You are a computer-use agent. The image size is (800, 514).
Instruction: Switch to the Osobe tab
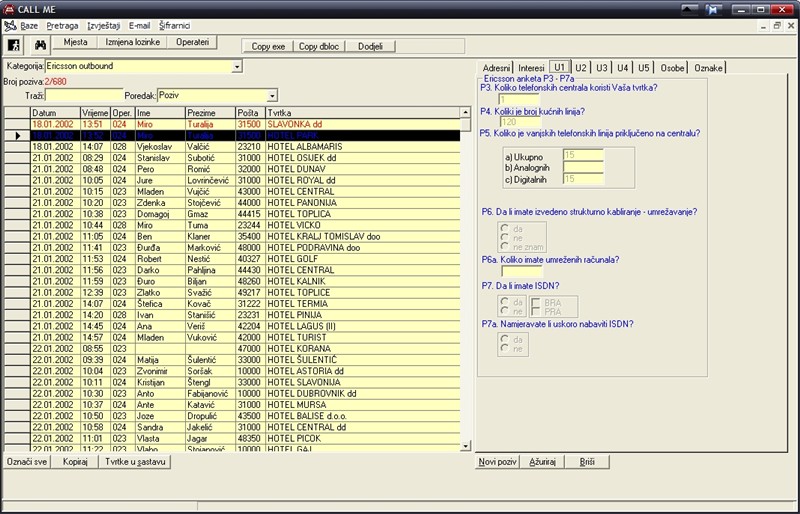coord(672,68)
